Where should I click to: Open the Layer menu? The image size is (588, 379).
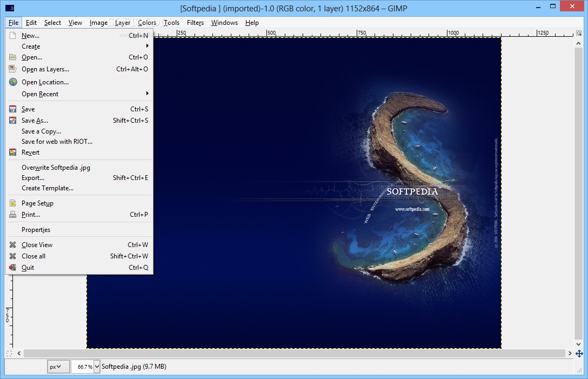tap(123, 23)
